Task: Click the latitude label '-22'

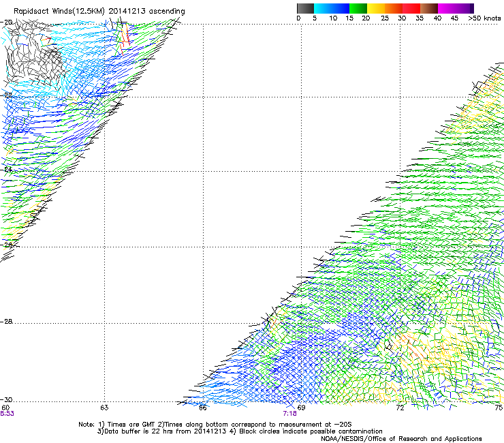Action: pyautogui.click(x=7, y=95)
